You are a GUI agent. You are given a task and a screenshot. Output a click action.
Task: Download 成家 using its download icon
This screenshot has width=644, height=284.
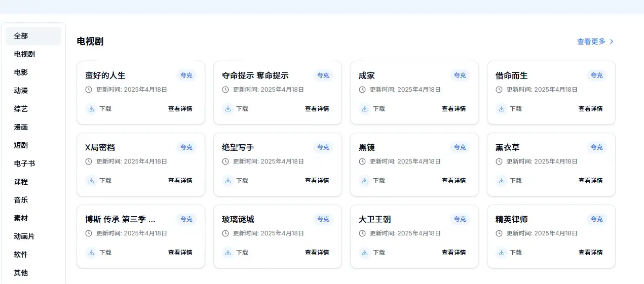(x=365, y=109)
